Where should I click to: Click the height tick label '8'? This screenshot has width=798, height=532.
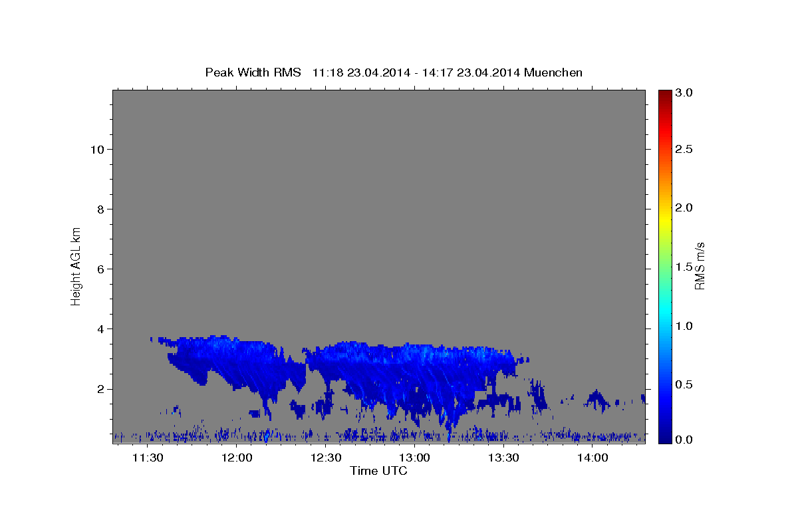coord(99,209)
